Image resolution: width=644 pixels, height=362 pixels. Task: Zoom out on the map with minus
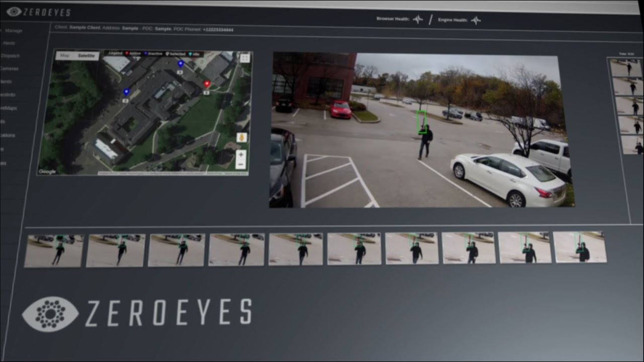tap(240, 164)
